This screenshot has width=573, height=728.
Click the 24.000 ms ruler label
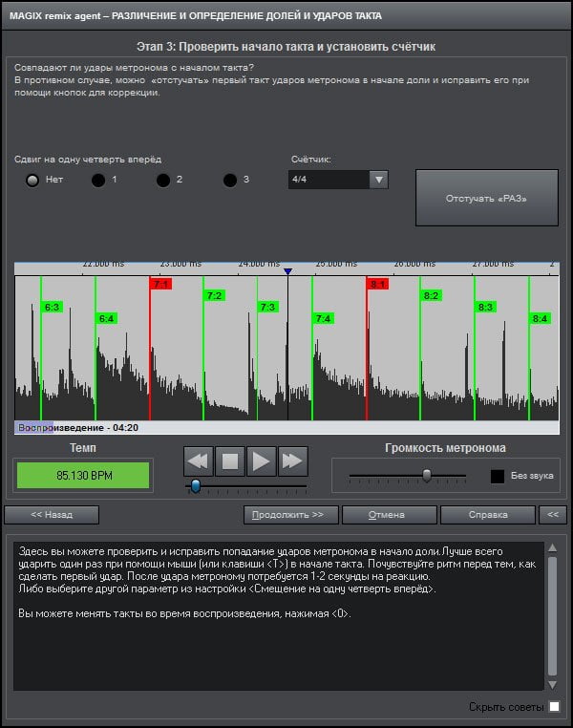tap(259, 265)
